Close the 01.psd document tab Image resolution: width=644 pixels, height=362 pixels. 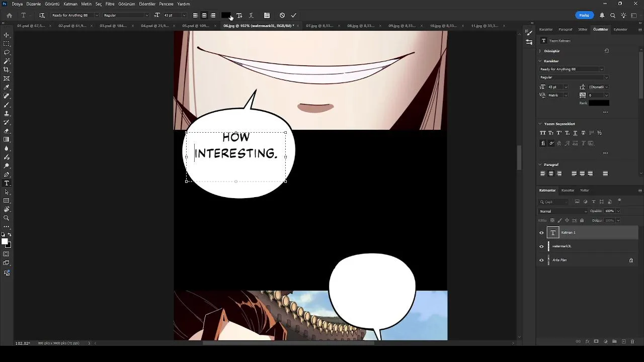pyautogui.click(x=50, y=26)
